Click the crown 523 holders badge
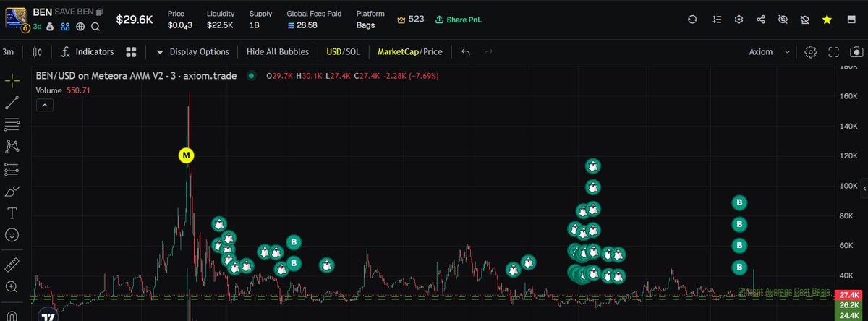 [x=411, y=20]
